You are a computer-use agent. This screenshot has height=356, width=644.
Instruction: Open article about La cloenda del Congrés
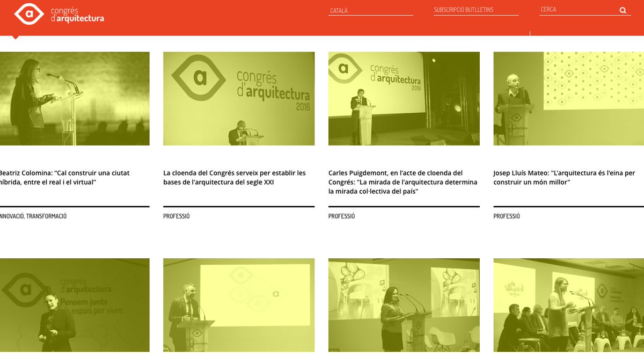tap(235, 178)
